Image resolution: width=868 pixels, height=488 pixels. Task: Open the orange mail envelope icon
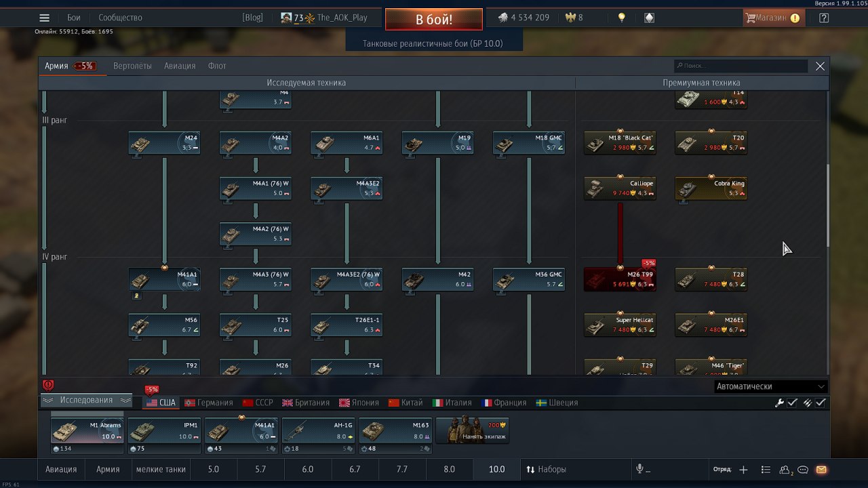[x=821, y=470]
